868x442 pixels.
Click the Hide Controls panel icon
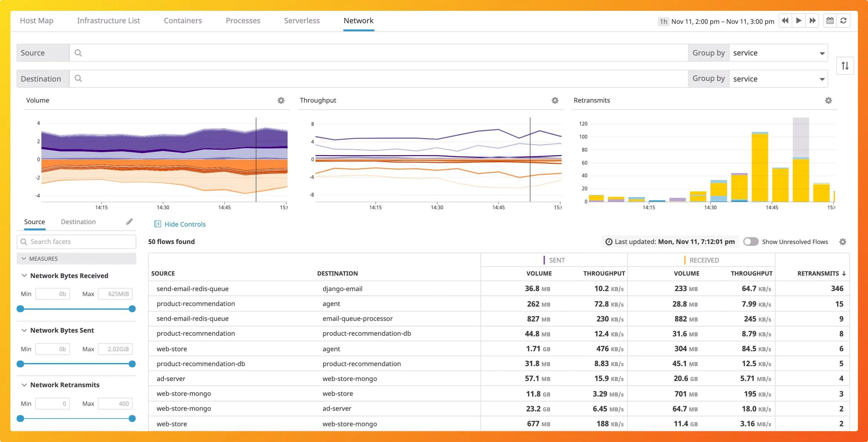click(x=158, y=224)
